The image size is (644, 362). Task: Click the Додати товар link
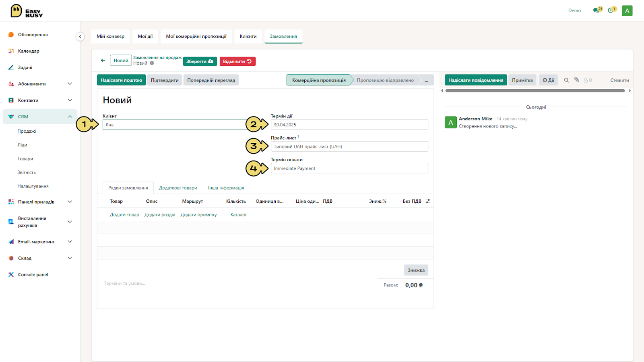pos(124,215)
